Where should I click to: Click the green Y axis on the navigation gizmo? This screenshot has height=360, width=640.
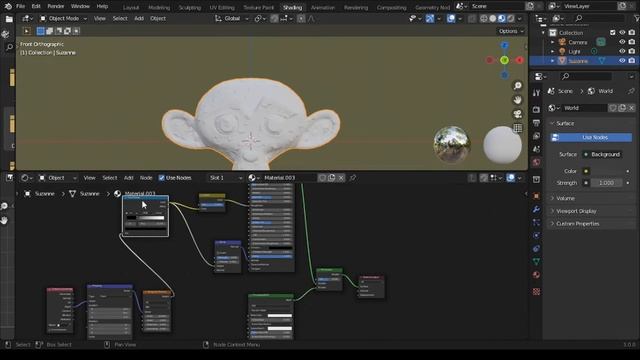(x=504, y=60)
